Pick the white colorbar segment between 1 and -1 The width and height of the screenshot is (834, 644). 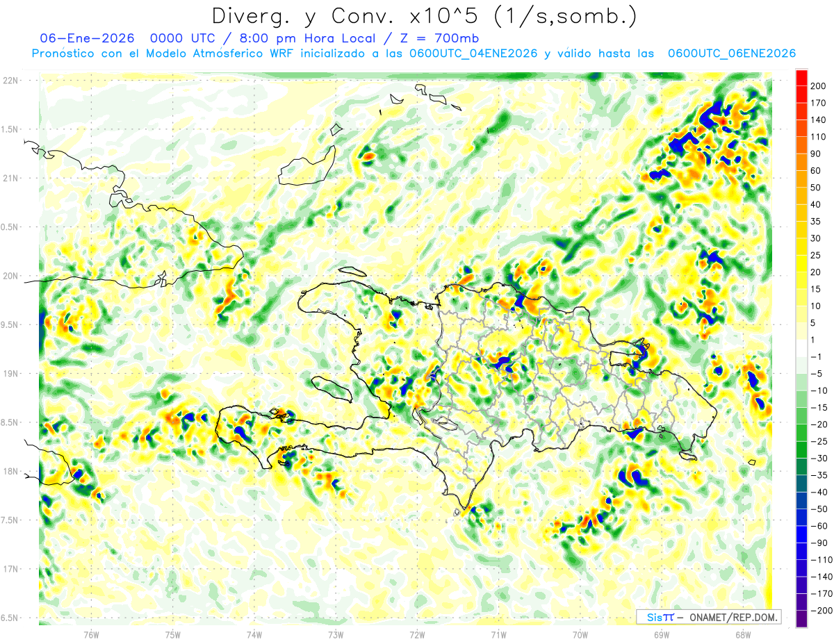[x=801, y=348]
